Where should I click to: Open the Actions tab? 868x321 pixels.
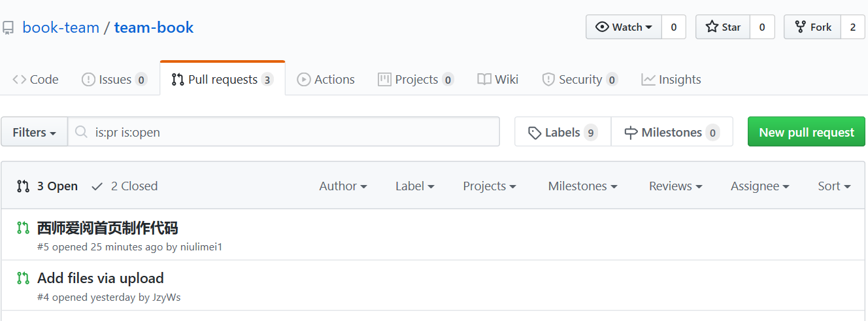coord(325,80)
